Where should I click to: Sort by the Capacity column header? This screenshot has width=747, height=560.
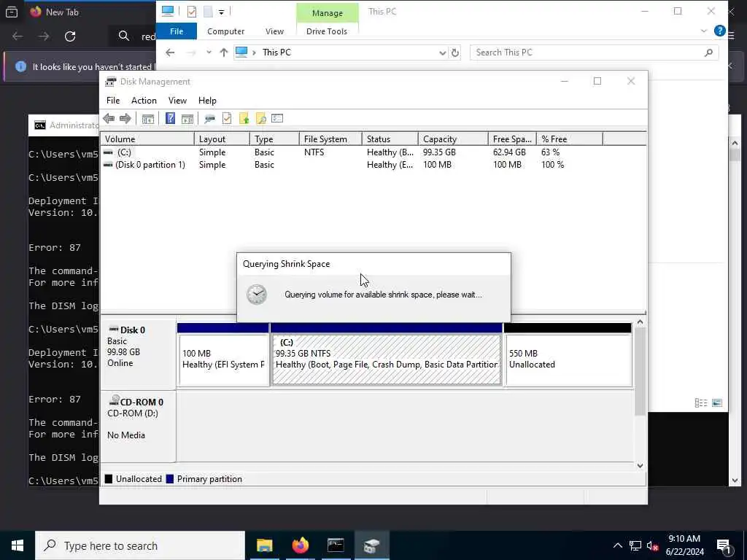click(x=453, y=139)
